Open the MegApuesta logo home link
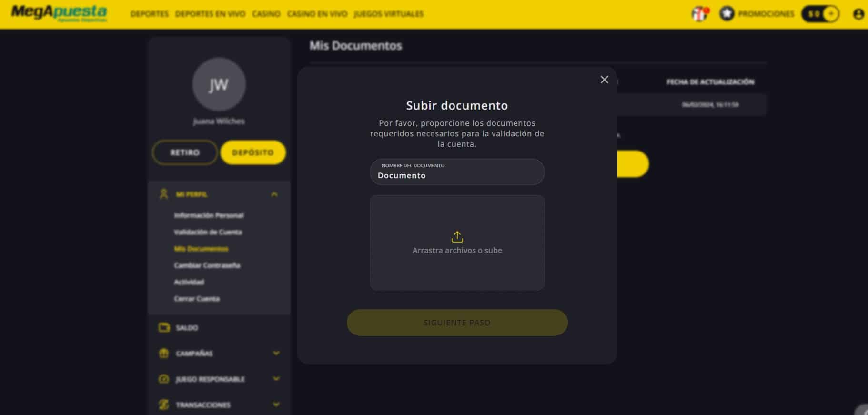868x415 pixels. [x=59, y=14]
